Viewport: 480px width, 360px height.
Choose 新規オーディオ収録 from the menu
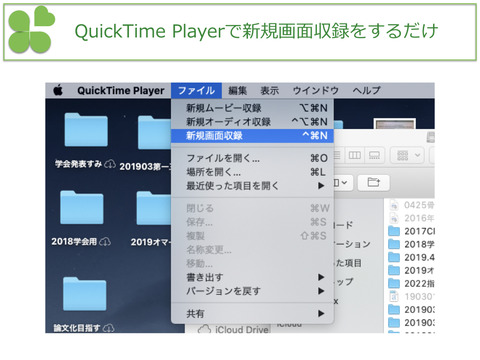pyautogui.click(x=252, y=122)
